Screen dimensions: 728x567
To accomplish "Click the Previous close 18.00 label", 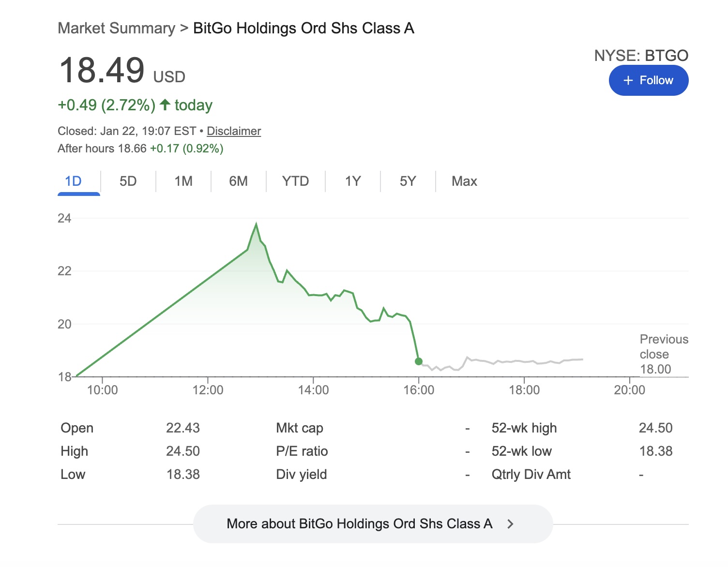I will pos(663,354).
